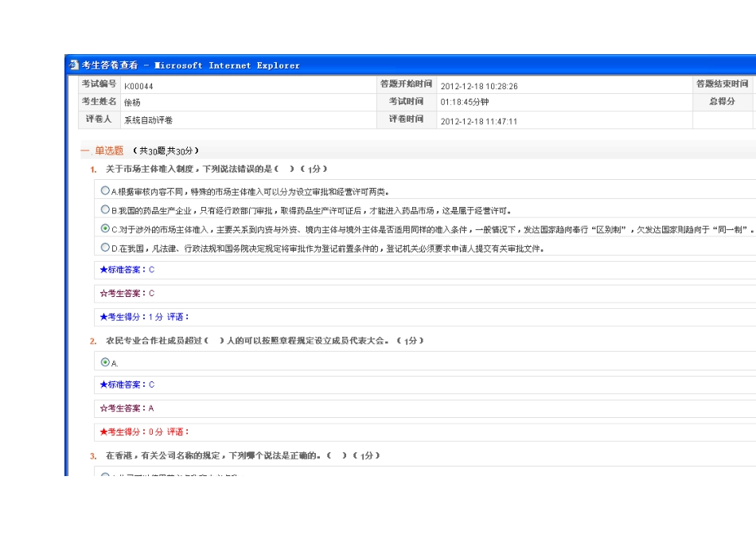Click the exam duration 01:18:45分钟

tap(464, 103)
